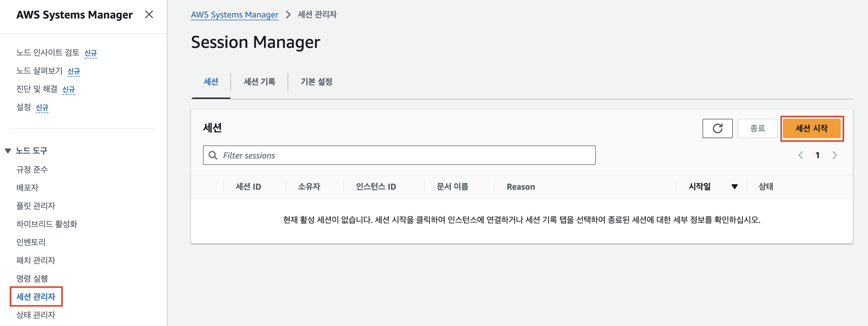Open 설정 in sidebar

pos(24,107)
